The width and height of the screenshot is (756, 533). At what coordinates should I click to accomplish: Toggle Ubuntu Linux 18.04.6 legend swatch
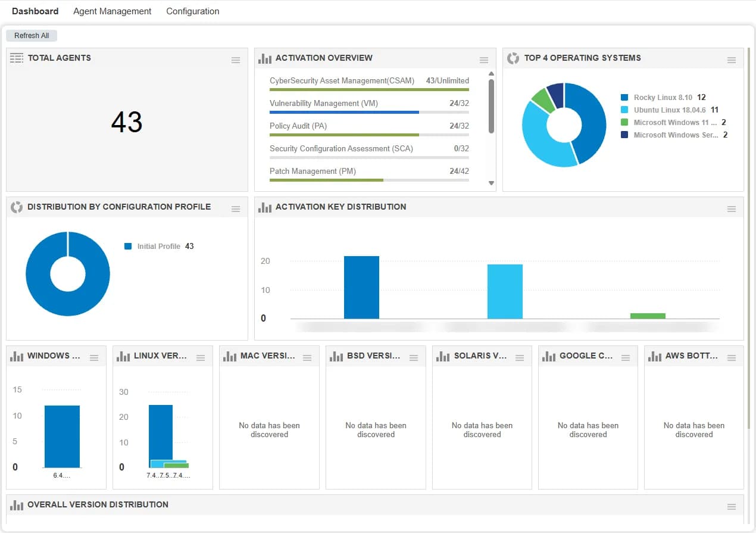click(624, 110)
